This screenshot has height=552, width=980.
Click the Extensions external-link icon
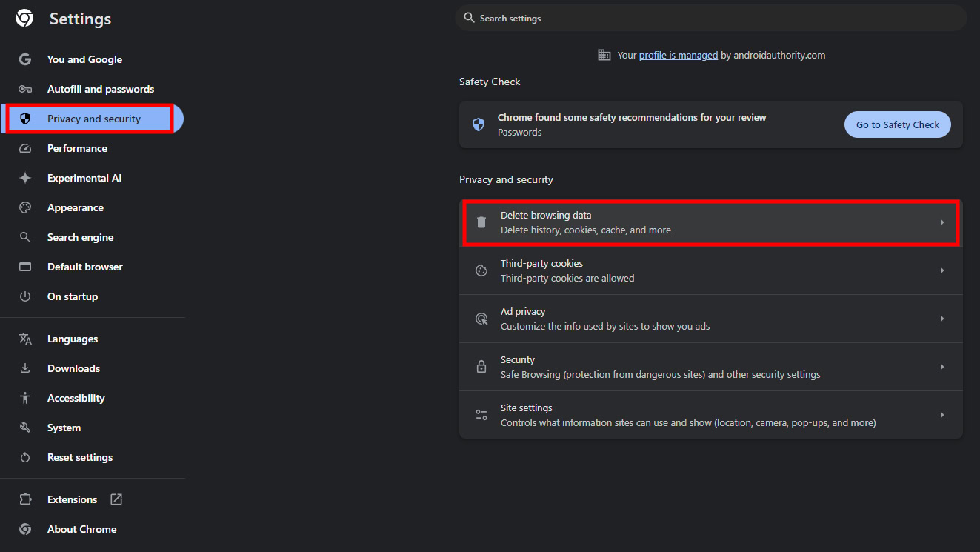pyautogui.click(x=116, y=499)
